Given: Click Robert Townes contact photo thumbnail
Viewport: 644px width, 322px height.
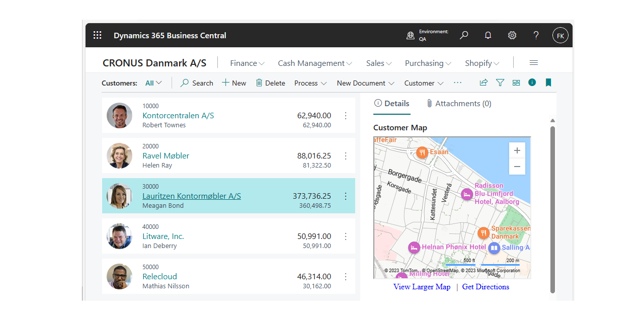Looking at the screenshot, I should point(119,116).
